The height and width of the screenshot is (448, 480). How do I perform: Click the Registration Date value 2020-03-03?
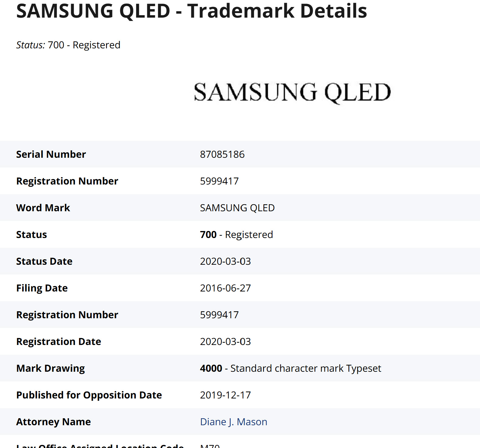(x=225, y=342)
